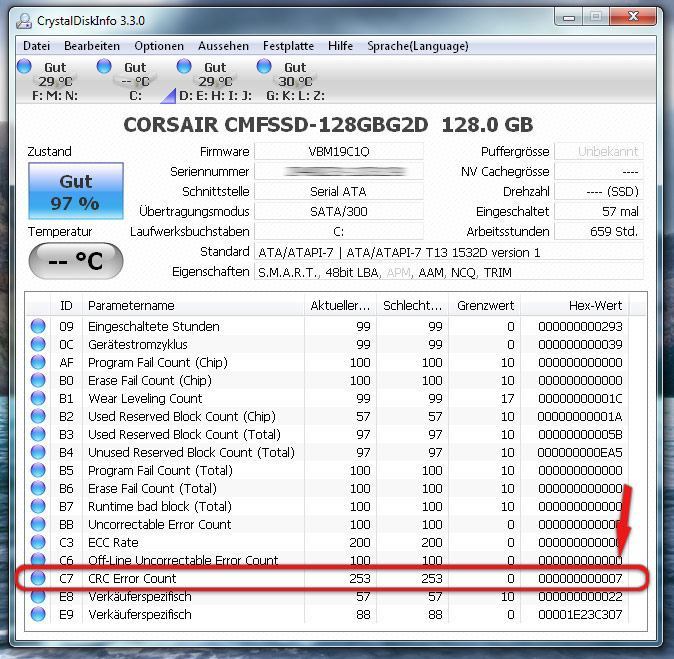Select disk D: E: H: I: J: status orb
This screenshot has height=659, width=674.
(184, 66)
